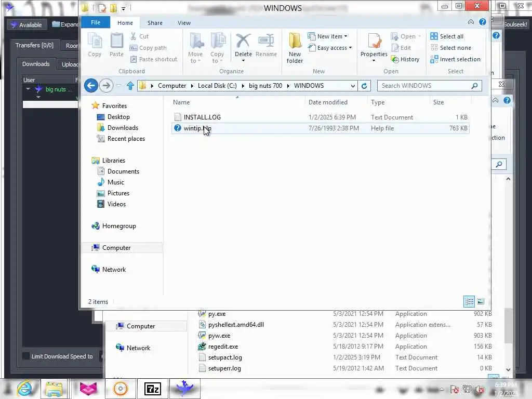Viewport: 532px width, 399px height.
Task: Select the wintip.hlp help file
Action: tap(320, 128)
